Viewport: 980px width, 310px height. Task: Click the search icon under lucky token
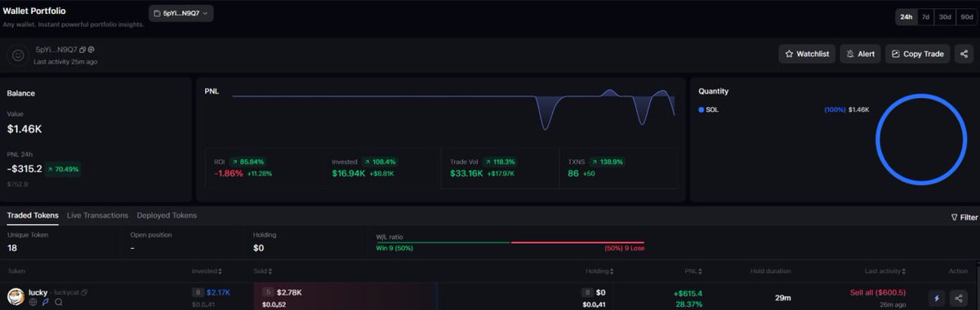coord(59,302)
